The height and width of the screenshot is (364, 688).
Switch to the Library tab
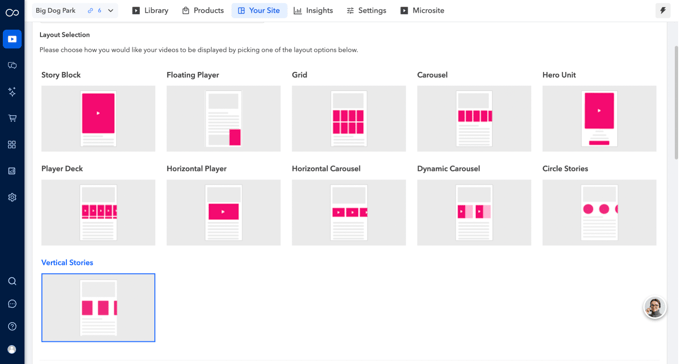[150, 11]
